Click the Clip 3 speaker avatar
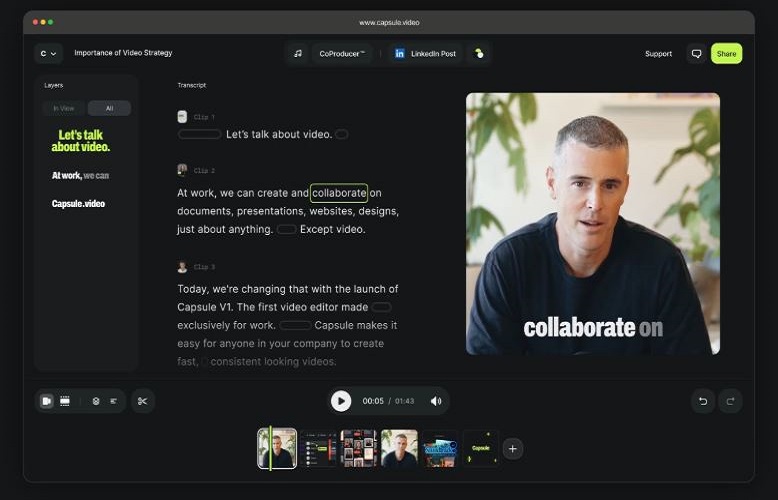Image resolution: width=778 pixels, height=500 pixels. (x=182, y=267)
